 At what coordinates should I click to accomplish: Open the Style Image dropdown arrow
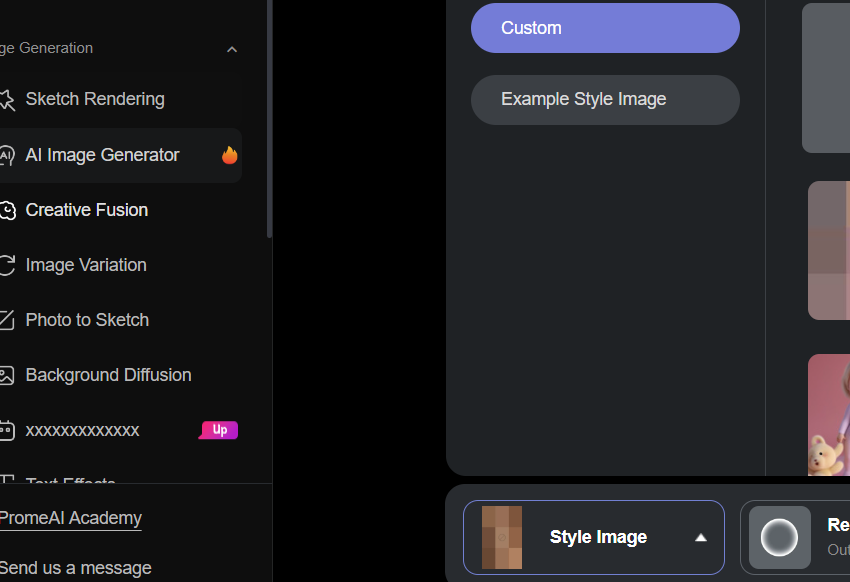pos(701,537)
